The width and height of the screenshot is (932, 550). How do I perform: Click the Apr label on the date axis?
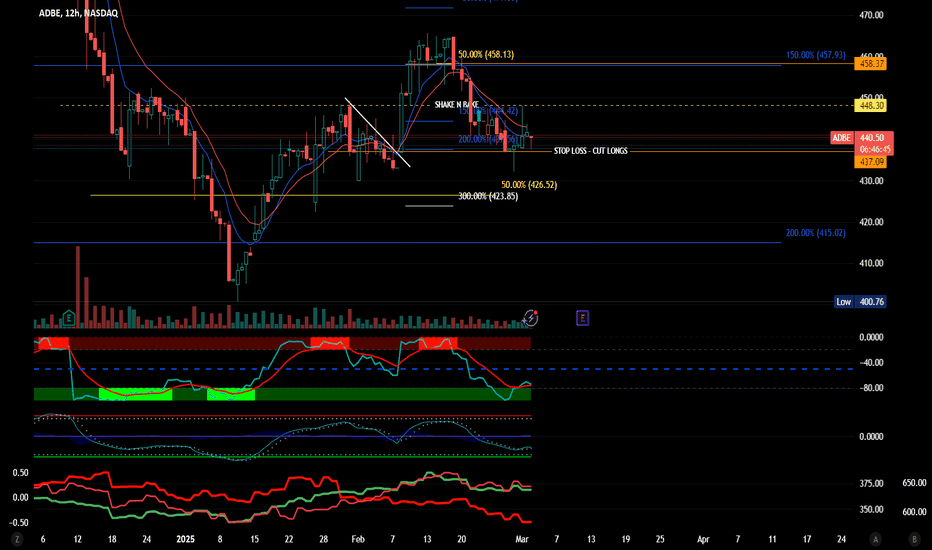click(x=703, y=539)
